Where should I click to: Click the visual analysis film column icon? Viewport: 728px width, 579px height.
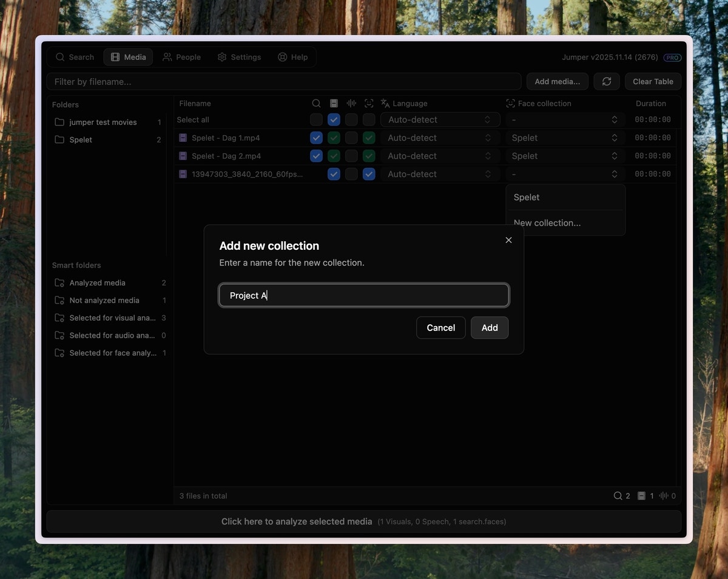pos(334,104)
